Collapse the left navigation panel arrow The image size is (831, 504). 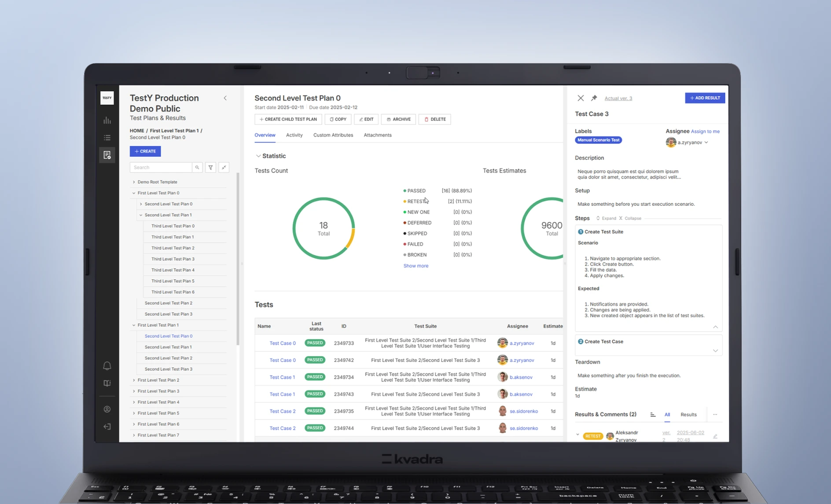click(225, 98)
